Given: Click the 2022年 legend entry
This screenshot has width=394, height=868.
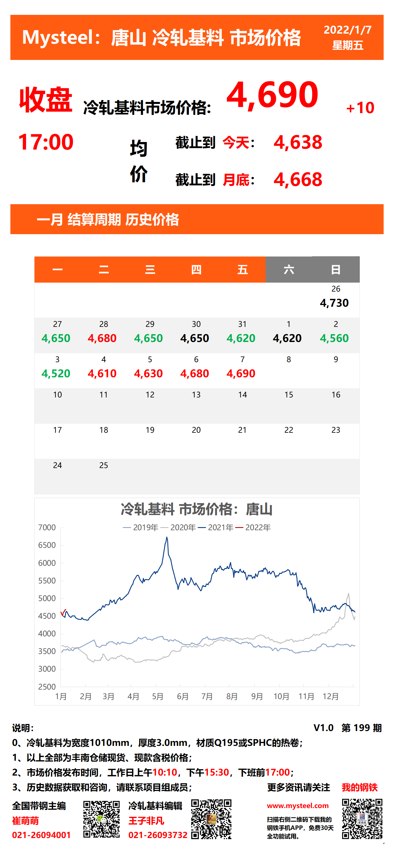Looking at the screenshot, I should (x=253, y=527).
